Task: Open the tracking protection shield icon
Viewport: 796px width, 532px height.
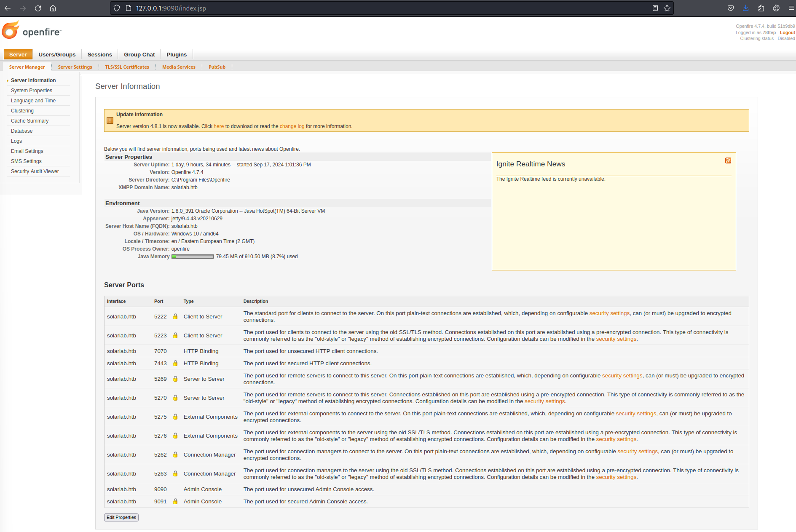Action: 117,8
